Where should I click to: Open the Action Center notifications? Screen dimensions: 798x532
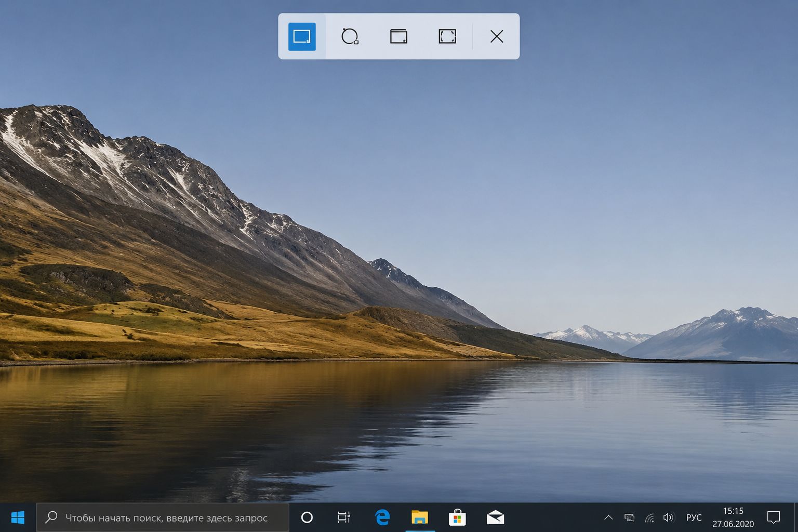(774, 517)
